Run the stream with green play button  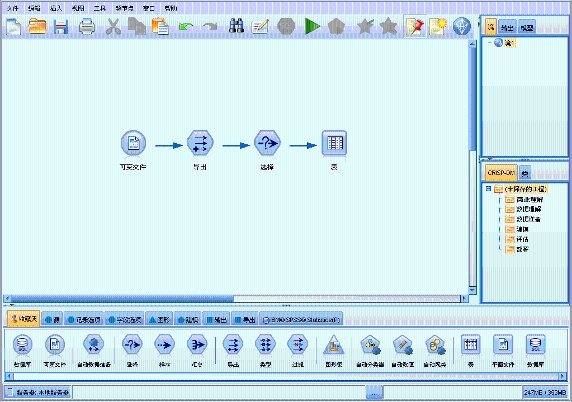pos(312,27)
